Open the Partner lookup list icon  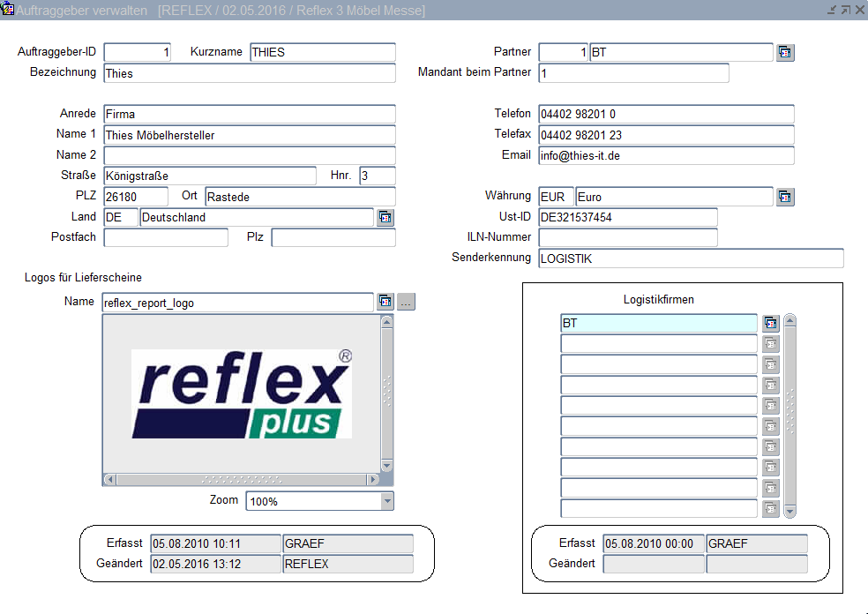785,53
